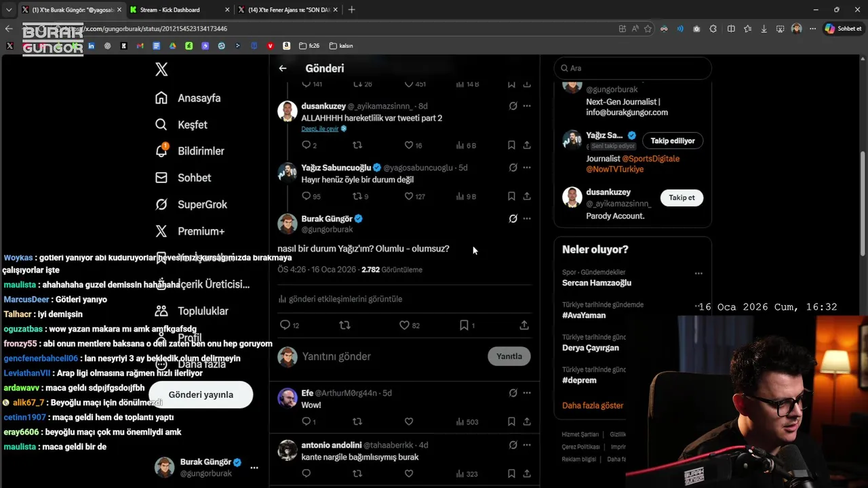Screen dimensions: 868x488
Task: Open more options on antonio andolini reply
Action: [527, 445]
